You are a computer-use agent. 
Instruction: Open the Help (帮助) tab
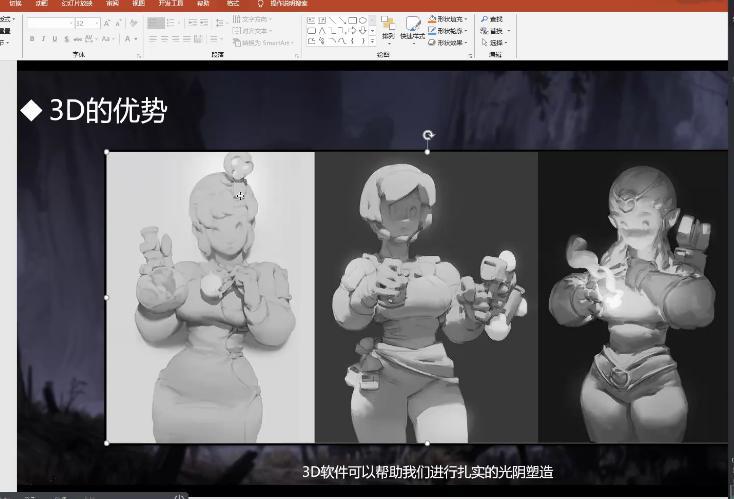203,3
